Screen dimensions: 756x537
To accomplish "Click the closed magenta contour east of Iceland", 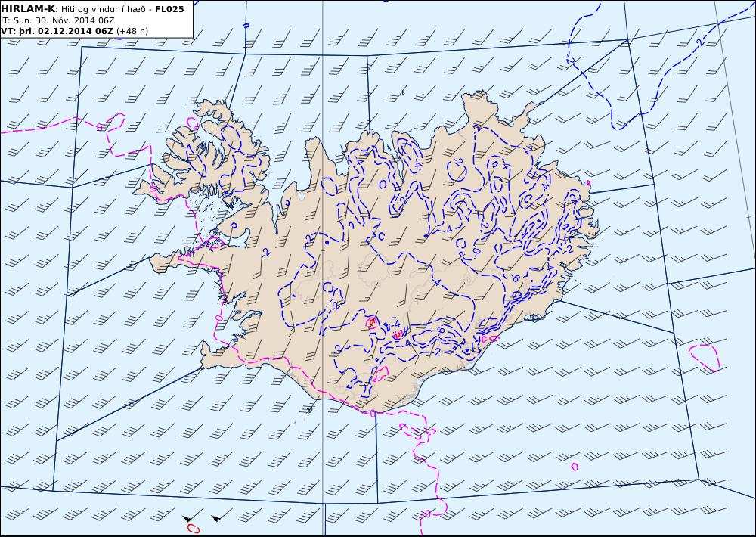I will point(705,358).
